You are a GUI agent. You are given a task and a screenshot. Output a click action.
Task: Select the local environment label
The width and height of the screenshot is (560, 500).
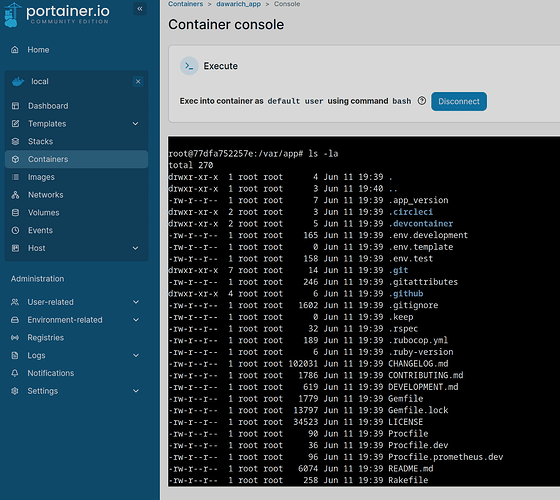[40, 82]
